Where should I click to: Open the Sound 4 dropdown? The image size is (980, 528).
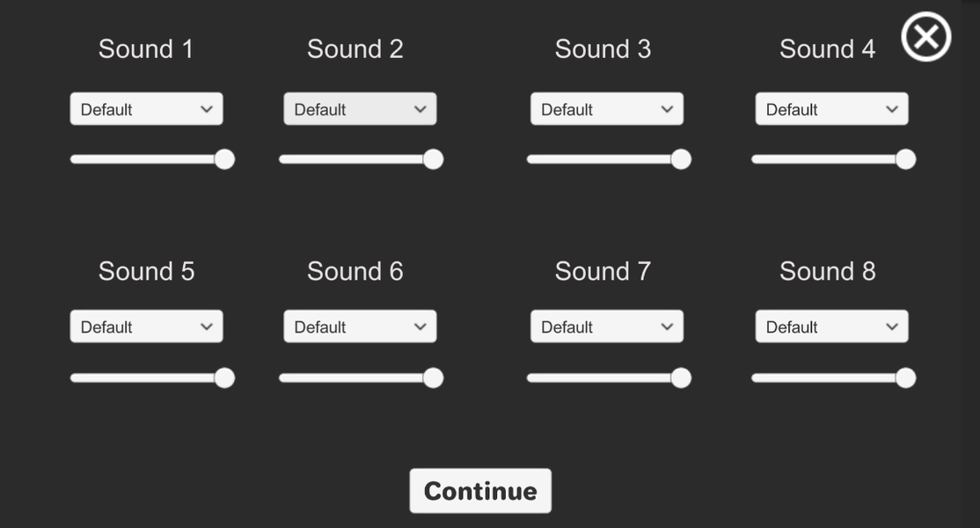[x=830, y=108]
